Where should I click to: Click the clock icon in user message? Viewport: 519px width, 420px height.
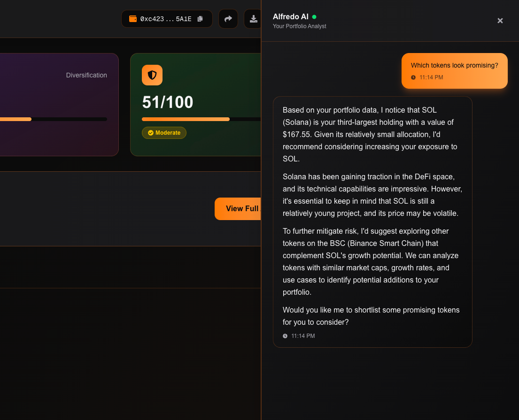tap(413, 77)
